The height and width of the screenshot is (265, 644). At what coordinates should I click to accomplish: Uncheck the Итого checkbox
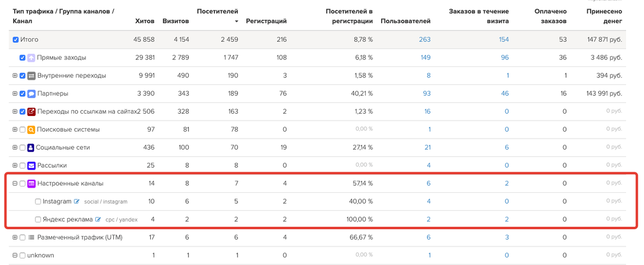pyautogui.click(x=16, y=39)
